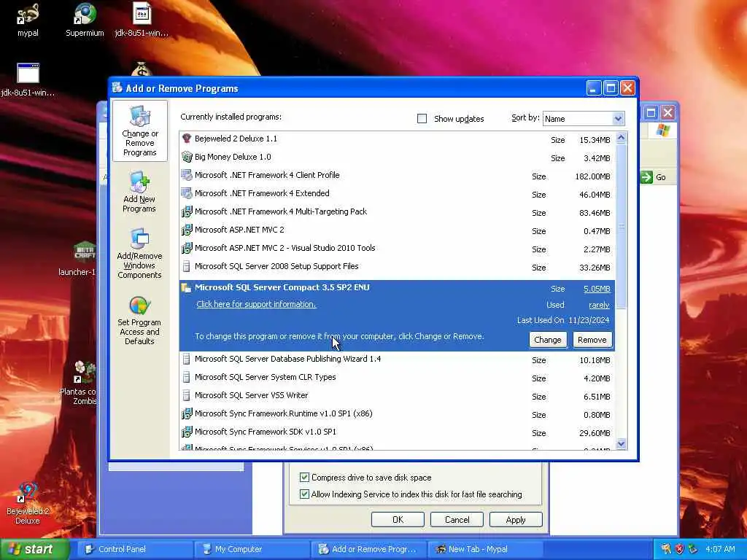
Task: Click SQL Server 2008 Setup Support Files icon
Action: click(187, 266)
